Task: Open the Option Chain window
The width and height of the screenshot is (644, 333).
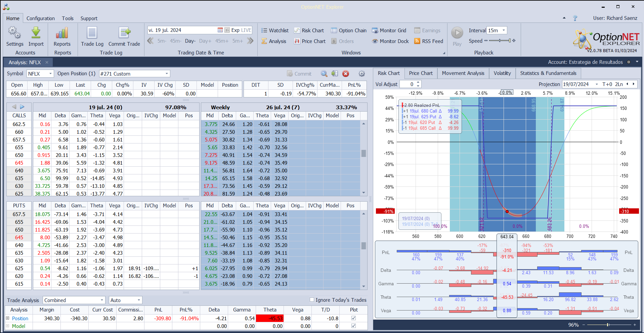Action: [x=349, y=31]
